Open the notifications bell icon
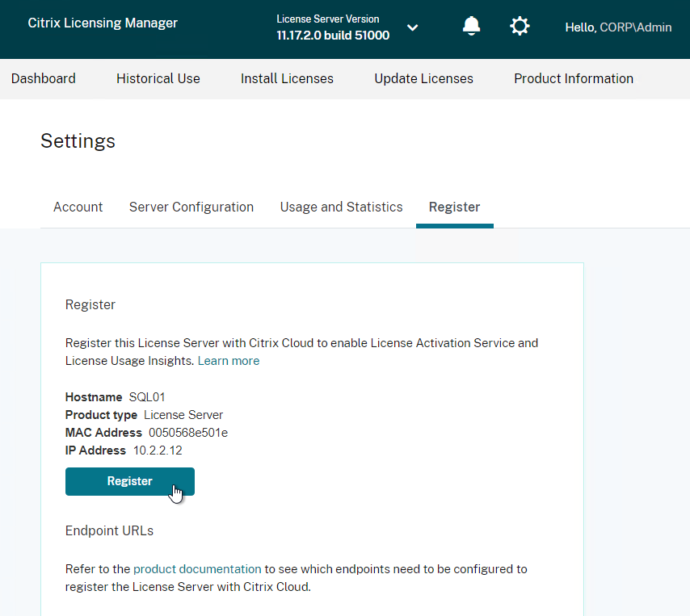The image size is (690, 616). [x=471, y=27]
